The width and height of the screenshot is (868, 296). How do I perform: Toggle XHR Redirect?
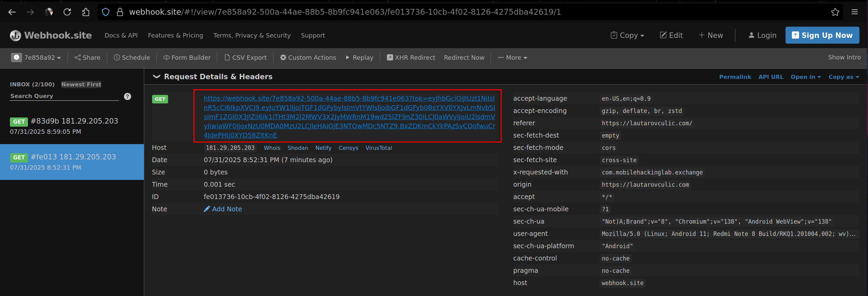pos(411,58)
